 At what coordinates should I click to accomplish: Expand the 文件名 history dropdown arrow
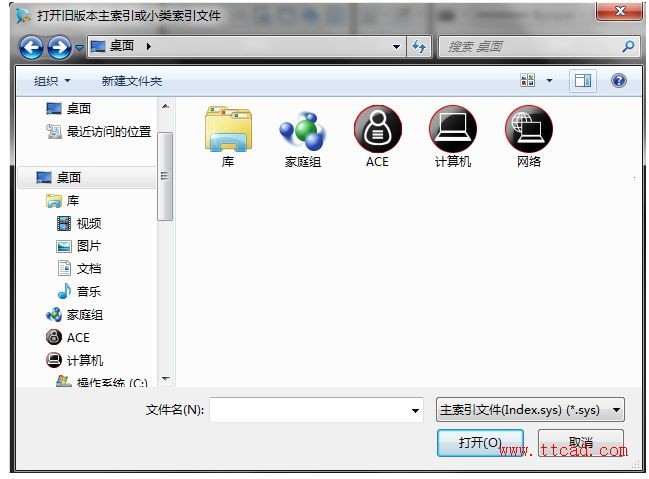point(415,410)
